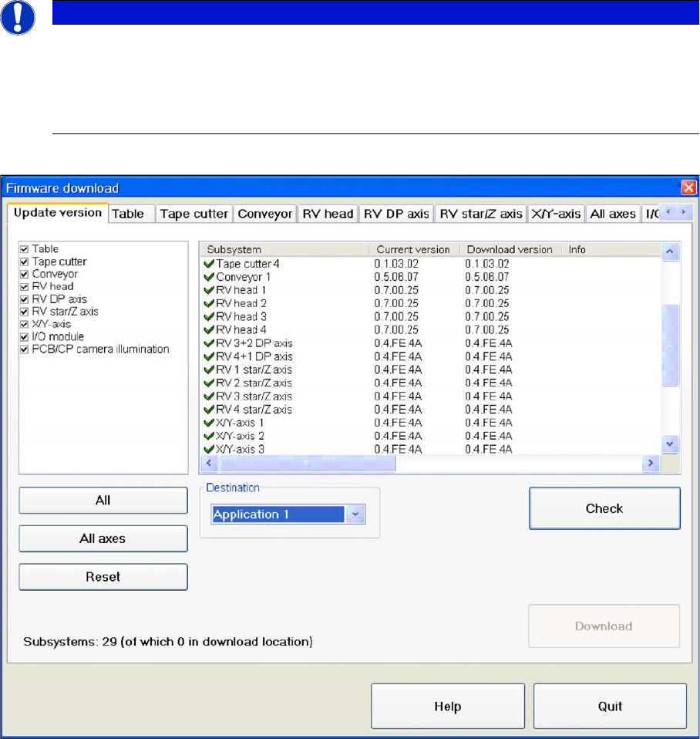
Task: Open the Destination dropdown arrow
Action: 355,515
